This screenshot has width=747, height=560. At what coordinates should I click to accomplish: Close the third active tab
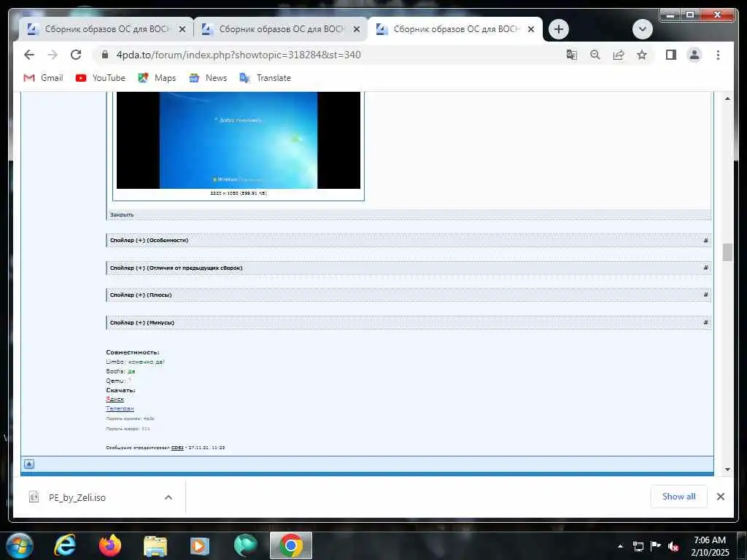[531, 29]
